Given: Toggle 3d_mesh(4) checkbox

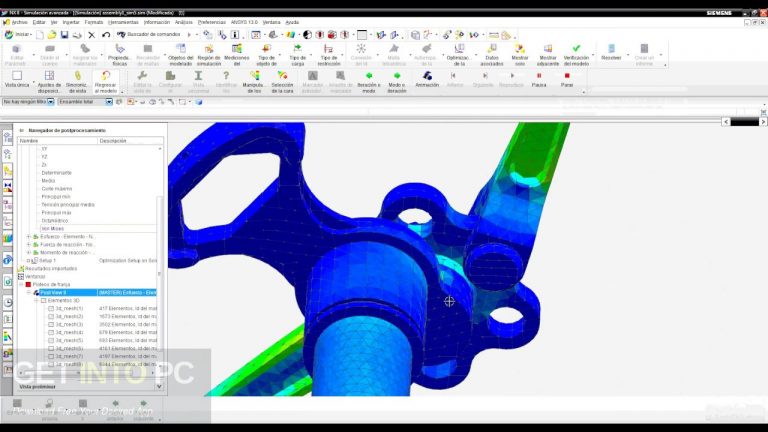Looking at the screenshot, I should point(51,333).
